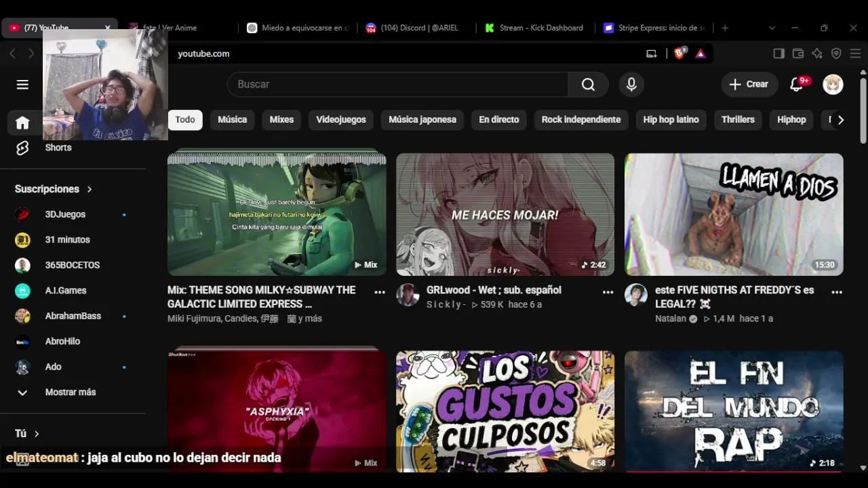Viewport: 868px width, 488px height.
Task: Open the 3DJuegos channel avatar
Action: pyautogui.click(x=22, y=214)
